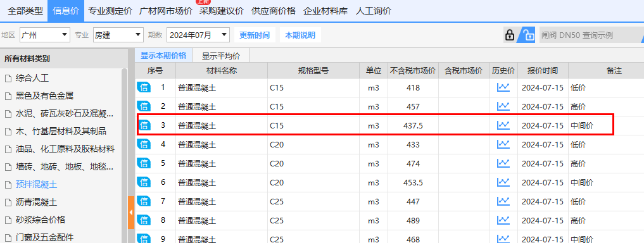The height and width of the screenshot is (243, 644).
Task: Click the 信 badge in row 5
Action: click(x=144, y=163)
